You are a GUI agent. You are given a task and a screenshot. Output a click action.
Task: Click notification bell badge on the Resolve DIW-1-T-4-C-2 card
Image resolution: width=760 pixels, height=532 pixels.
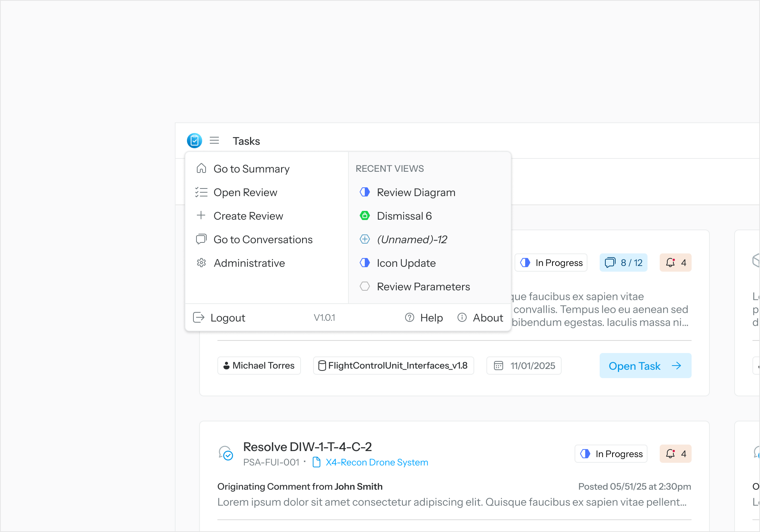pyautogui.click(x=675, y=454)
